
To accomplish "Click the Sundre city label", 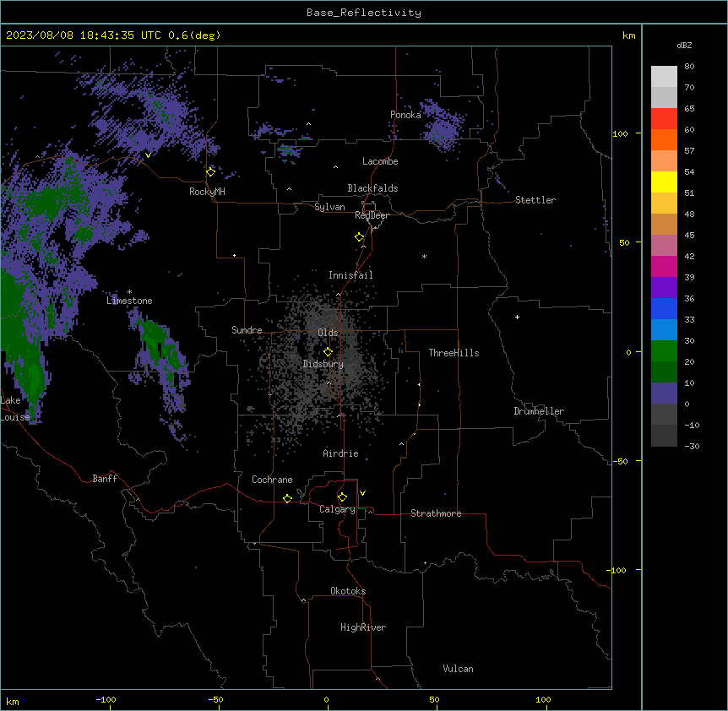I will point(247,330).
